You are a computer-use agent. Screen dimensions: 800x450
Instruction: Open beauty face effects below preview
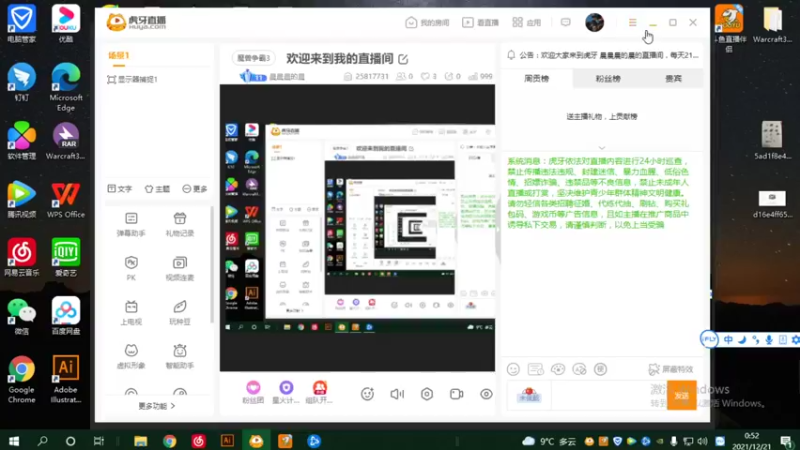pyautogui.click(x=367, y=394)
